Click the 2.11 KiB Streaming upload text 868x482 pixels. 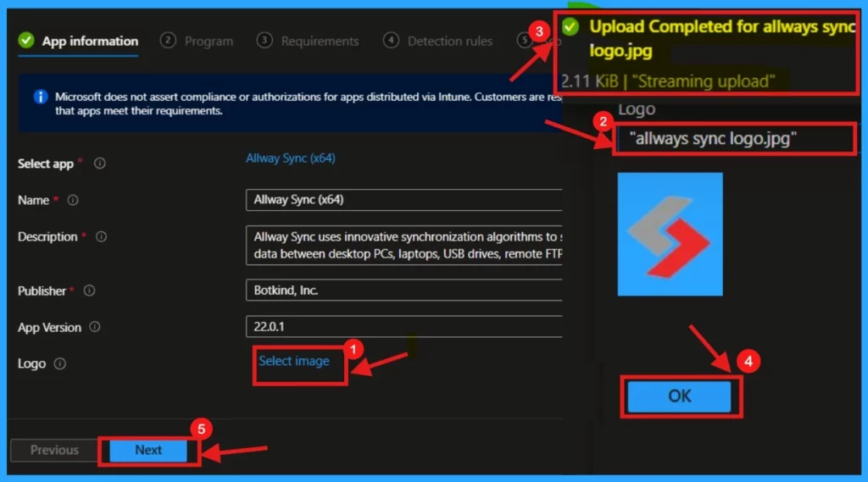[x=668, y=81]
